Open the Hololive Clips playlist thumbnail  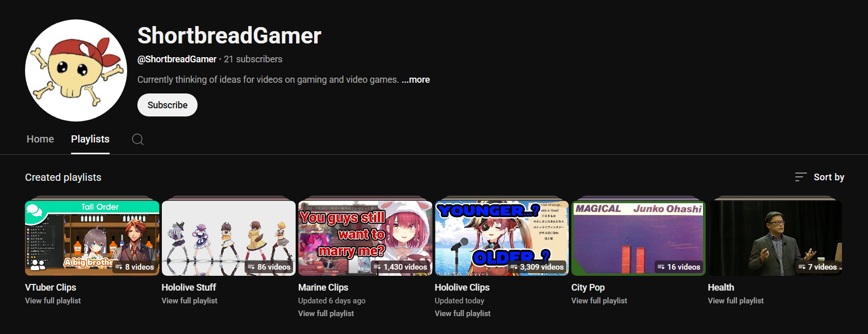coord(502,238)
